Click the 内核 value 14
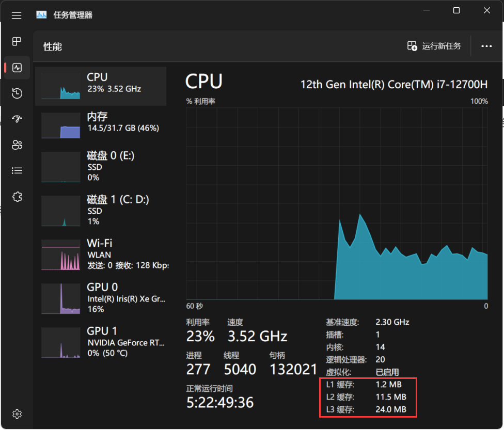The width and height of the screenshot is (504, 430). point(380,347)
